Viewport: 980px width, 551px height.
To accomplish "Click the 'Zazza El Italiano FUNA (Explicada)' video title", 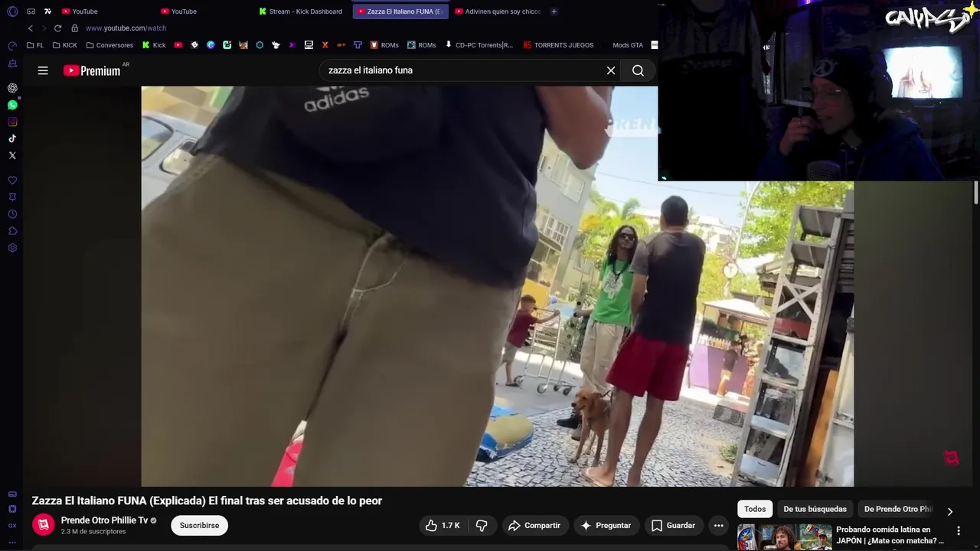I will [x=207, y=501].
